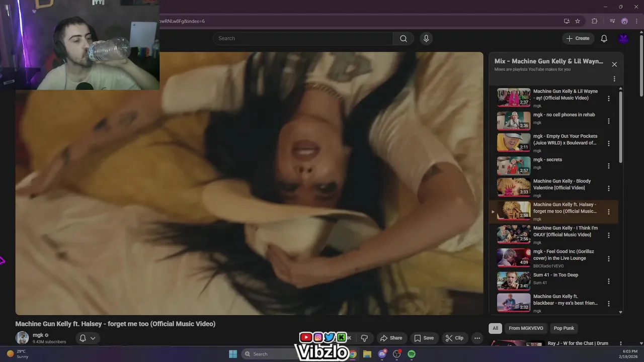This screenshot has width=644, height=362.
Task: Expand notification preferences chevron next to bell
Action: 93,338
